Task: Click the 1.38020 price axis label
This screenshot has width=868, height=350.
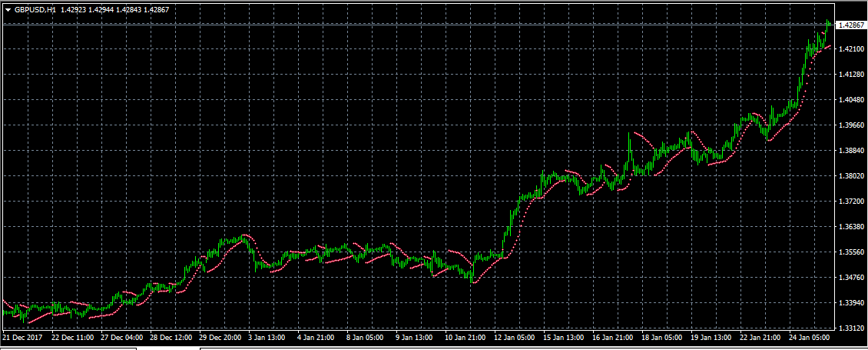Action: (x=850, y=176)
